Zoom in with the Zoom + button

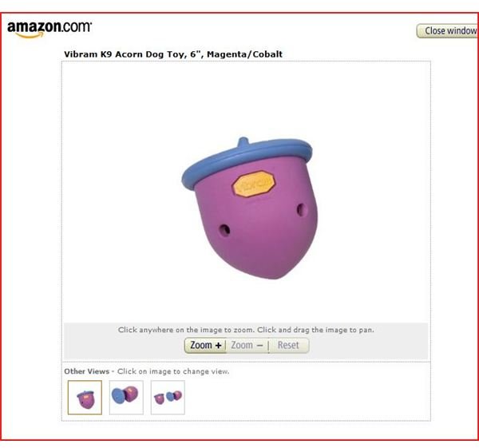[x=205, y=345]
